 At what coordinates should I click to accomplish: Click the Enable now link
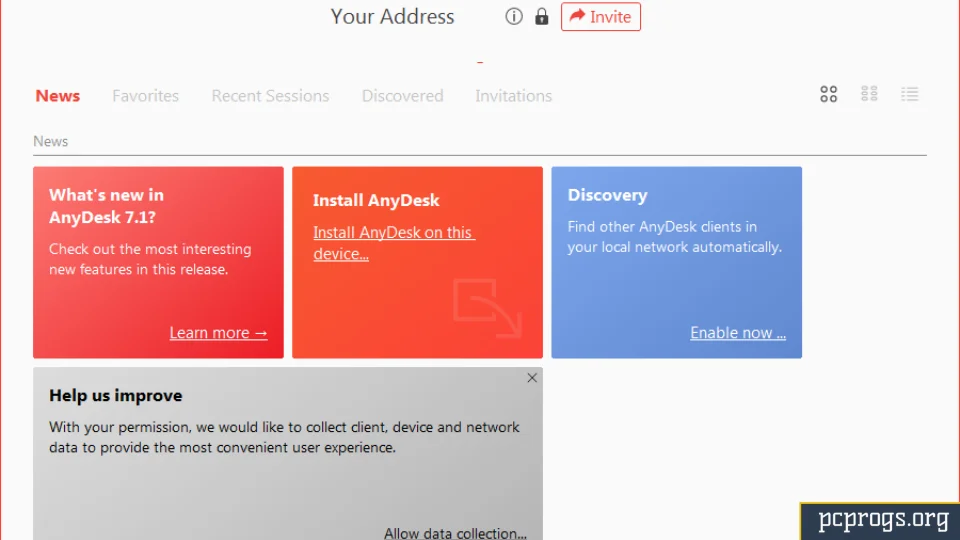(x=738, y=332)
